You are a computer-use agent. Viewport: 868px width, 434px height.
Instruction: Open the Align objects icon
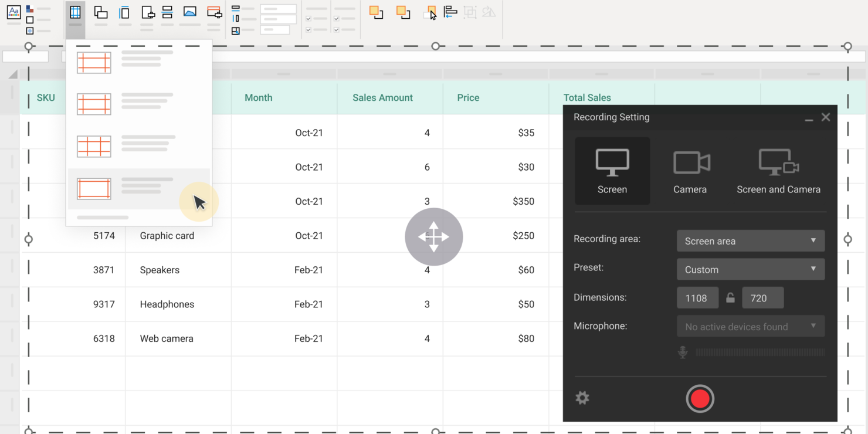pyautogui.click(x=450, y=12)
